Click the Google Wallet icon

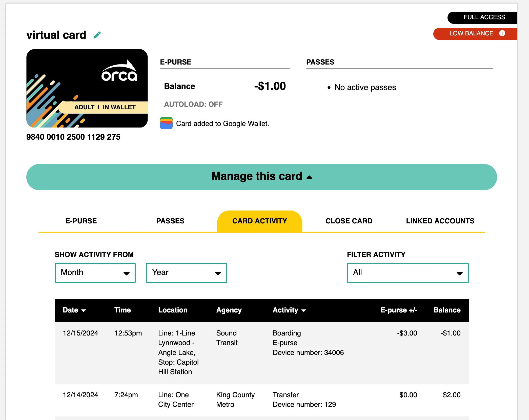tap(166, 123)
